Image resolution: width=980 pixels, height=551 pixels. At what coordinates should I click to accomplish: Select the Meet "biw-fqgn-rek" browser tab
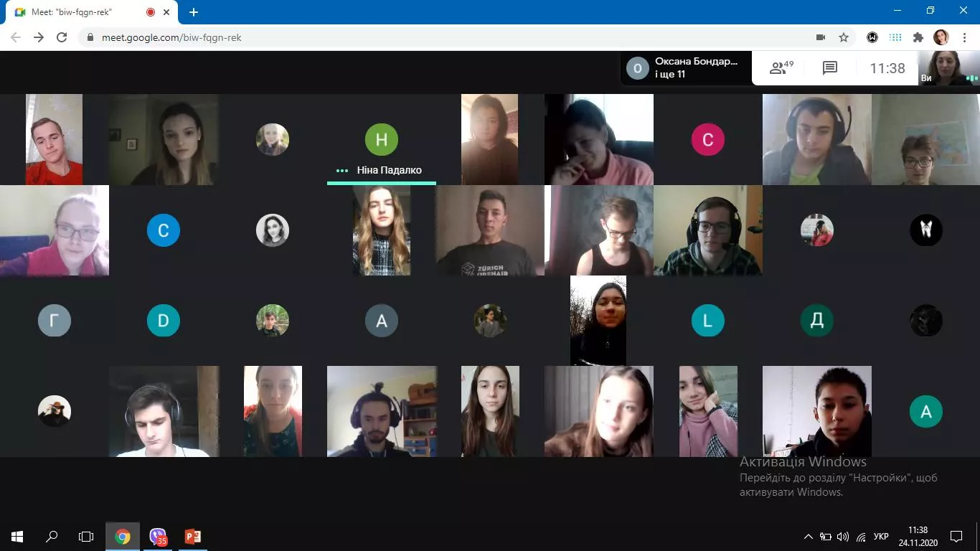click(x=79, y=12)
